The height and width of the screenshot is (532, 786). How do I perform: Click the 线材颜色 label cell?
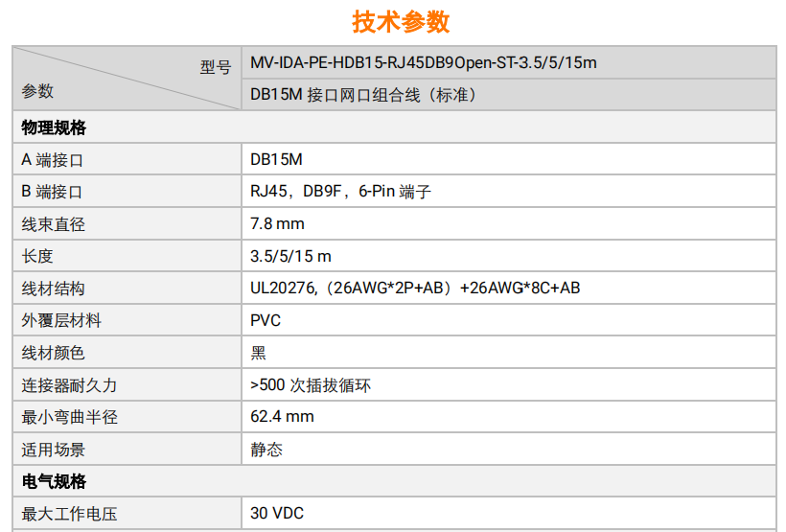point(54,353)
